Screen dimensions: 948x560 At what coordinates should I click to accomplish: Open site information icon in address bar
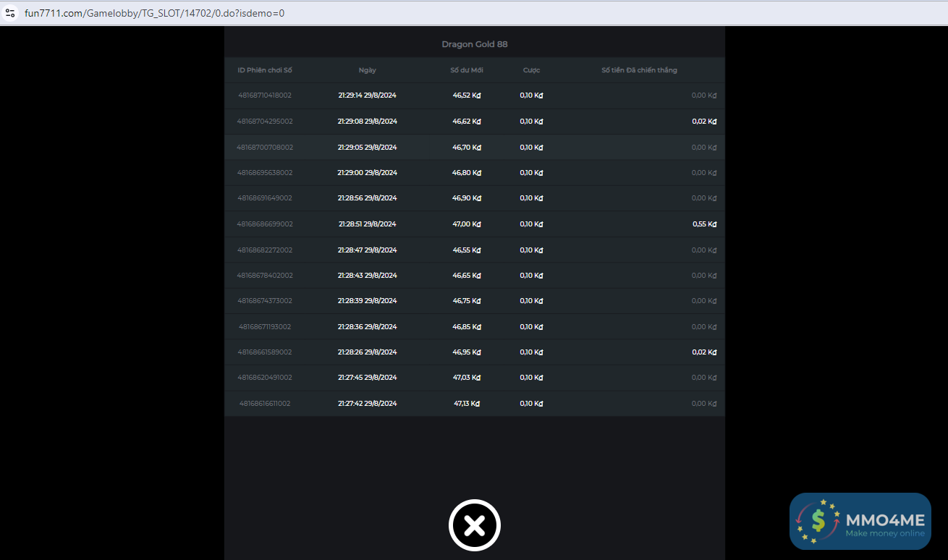coord(10,13)
